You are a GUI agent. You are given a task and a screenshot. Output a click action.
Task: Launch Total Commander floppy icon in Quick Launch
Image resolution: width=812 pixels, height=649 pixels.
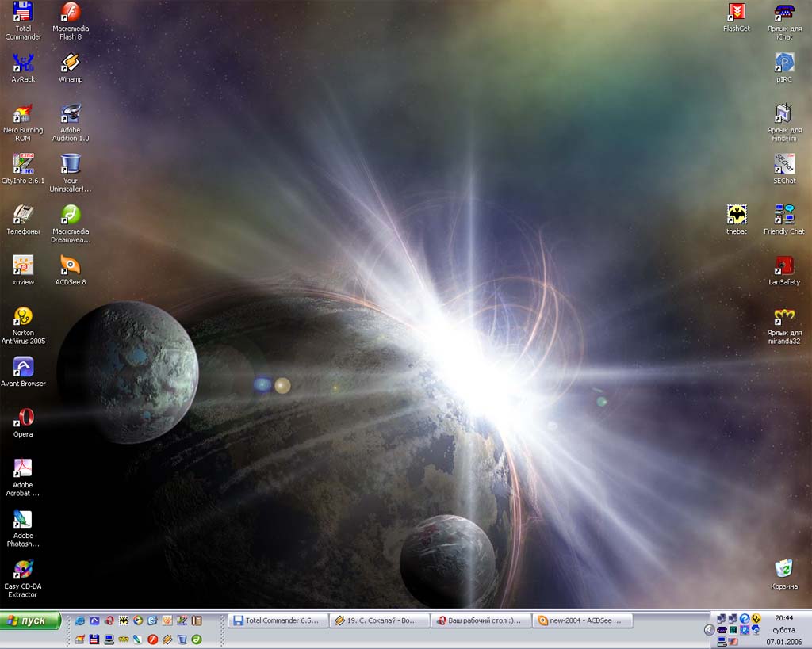94,639
